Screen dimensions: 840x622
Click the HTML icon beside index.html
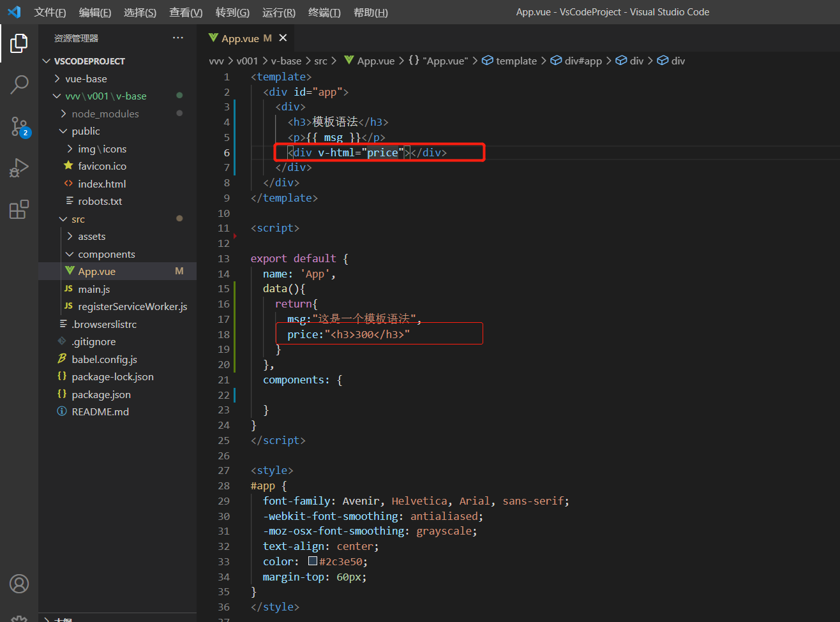pyautogui.click(x=68, y=184)
